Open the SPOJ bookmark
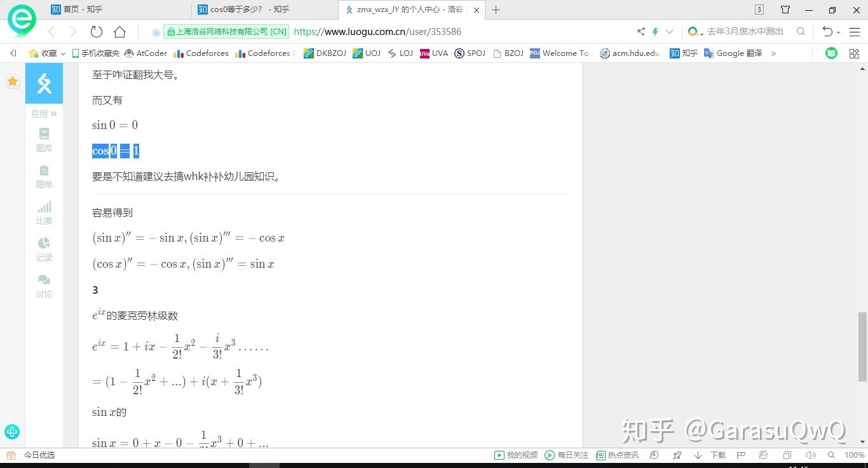Screen dimensions: 868x468 470,53
